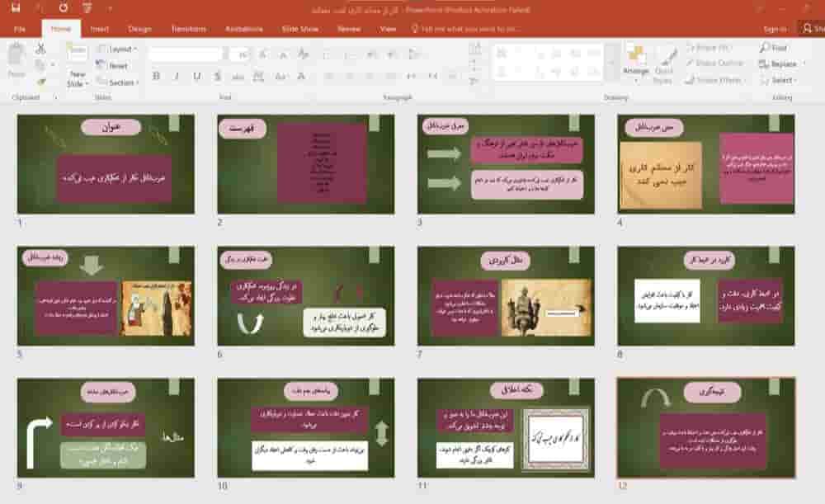
Task: Click the New Slide icon
Action: tap(77, 53)
